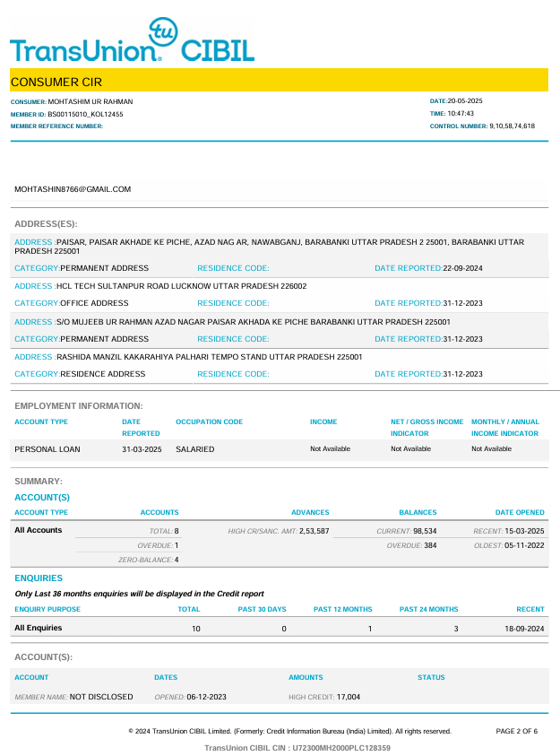Select member ID BS00115010_KOL12455
The height and width of the screenshot is (756, 560).
tap(85, 114)
